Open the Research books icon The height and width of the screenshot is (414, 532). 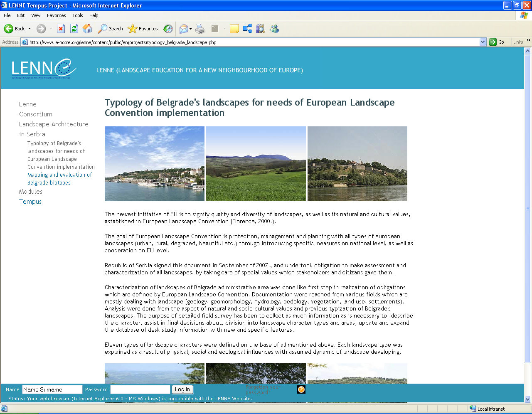(x=261, y=29)
